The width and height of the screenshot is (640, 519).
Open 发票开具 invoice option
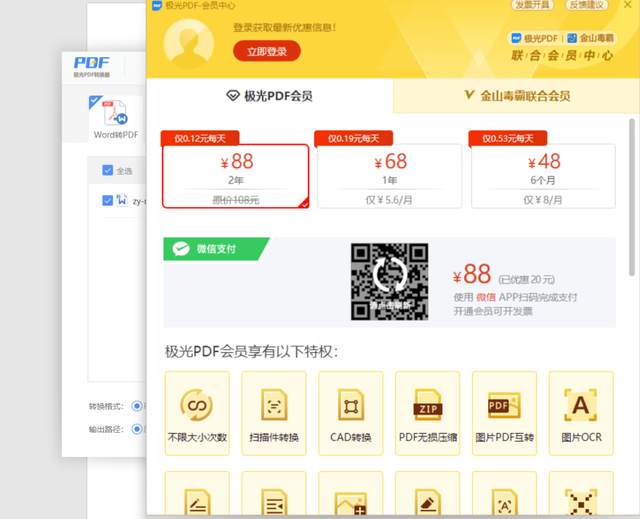pyautogui.click(x=532, y=5)
